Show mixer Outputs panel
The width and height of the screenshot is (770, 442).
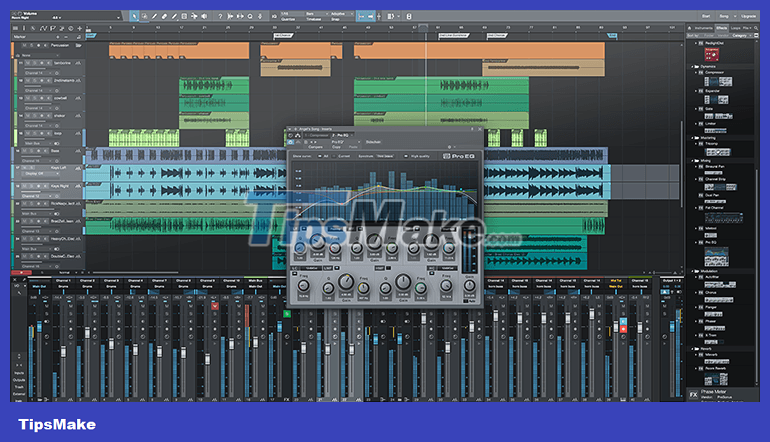click(19, 380)
